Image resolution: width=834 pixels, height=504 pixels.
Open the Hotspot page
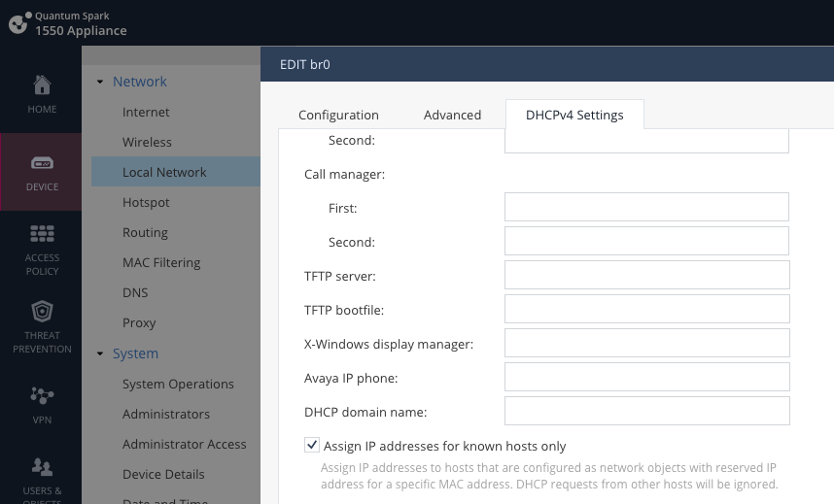pyautogui.click(x=146, y=203)
